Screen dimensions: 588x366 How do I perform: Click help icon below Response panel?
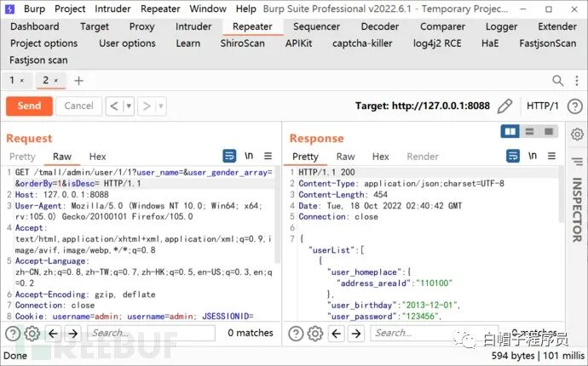coord(296,333)
